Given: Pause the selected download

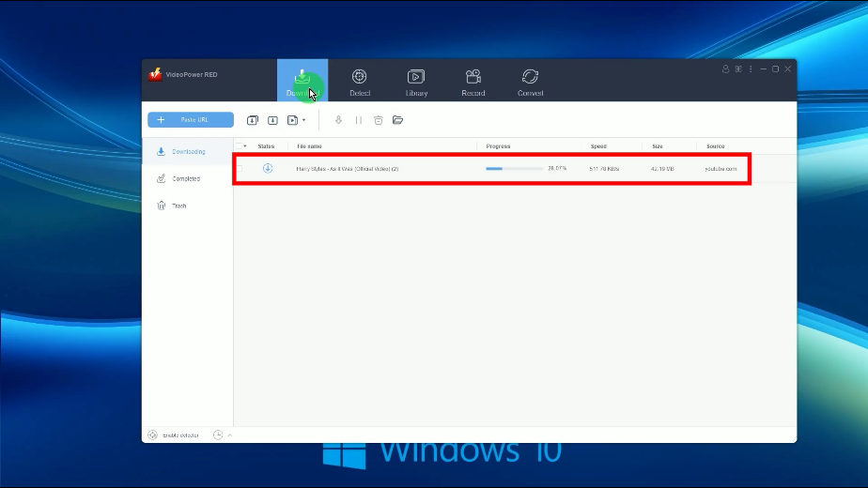Looking at the screenshot, I should point(358,120).
